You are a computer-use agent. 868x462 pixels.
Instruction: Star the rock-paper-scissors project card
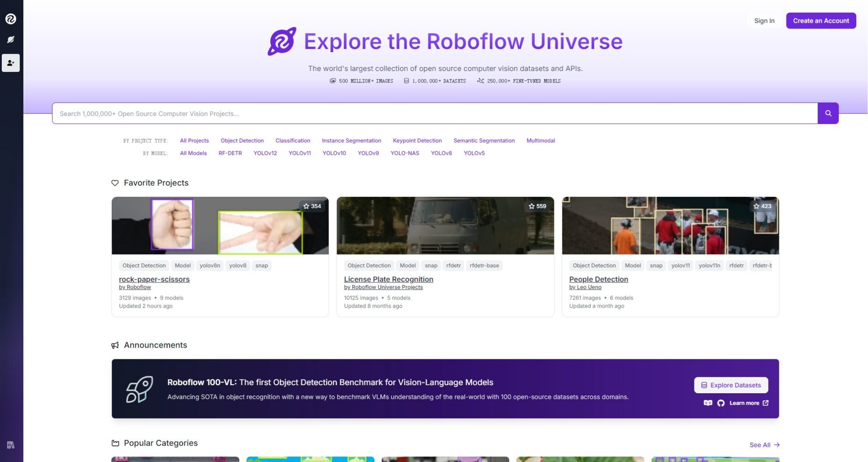click(307, 206)
